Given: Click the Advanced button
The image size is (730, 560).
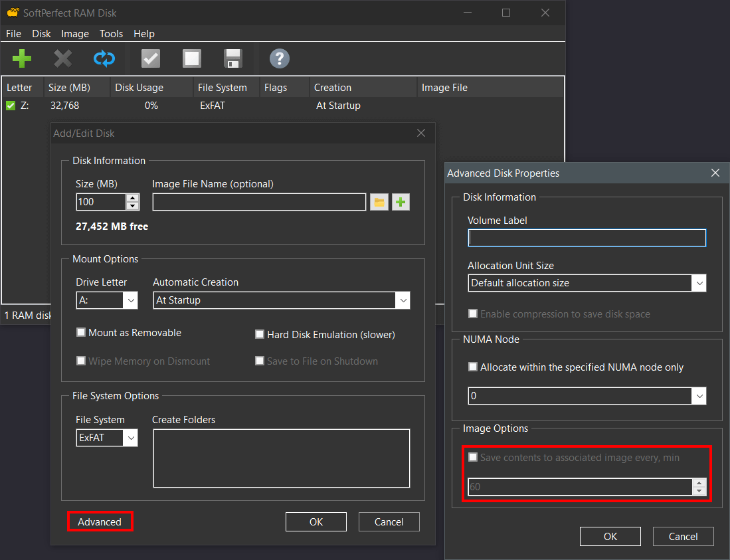Looking at the screenshot, I should pyautogui.click(x=100, y=522).
